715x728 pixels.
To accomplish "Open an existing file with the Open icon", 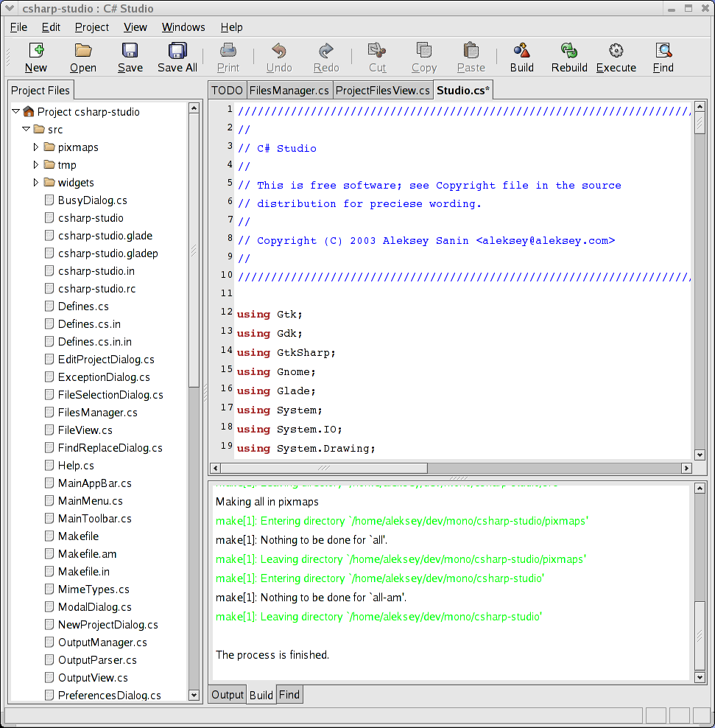I will 82,57.
